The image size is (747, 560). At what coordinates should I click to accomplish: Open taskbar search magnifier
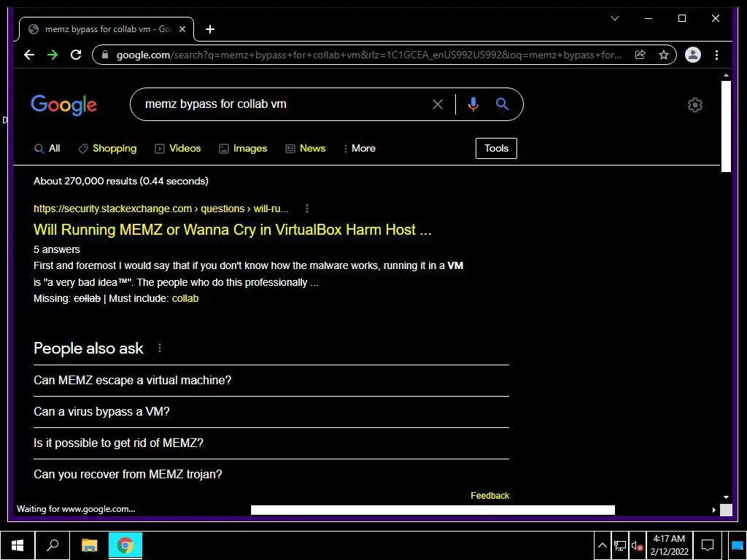point(53,545)
